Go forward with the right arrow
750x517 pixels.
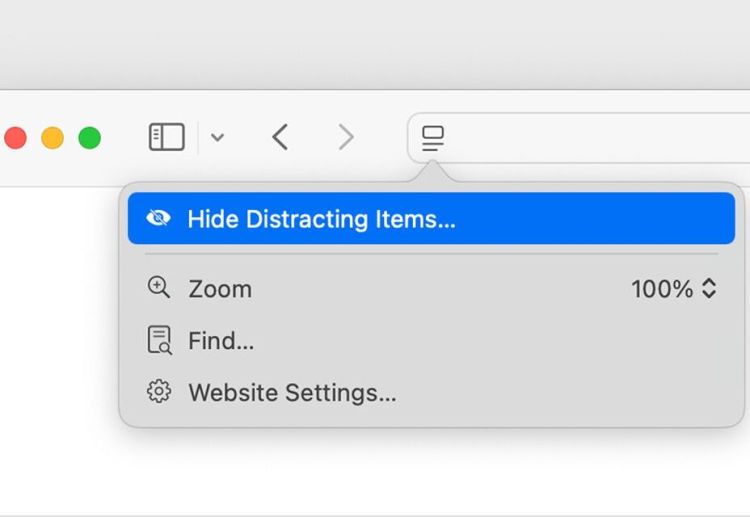coord(346,137)
